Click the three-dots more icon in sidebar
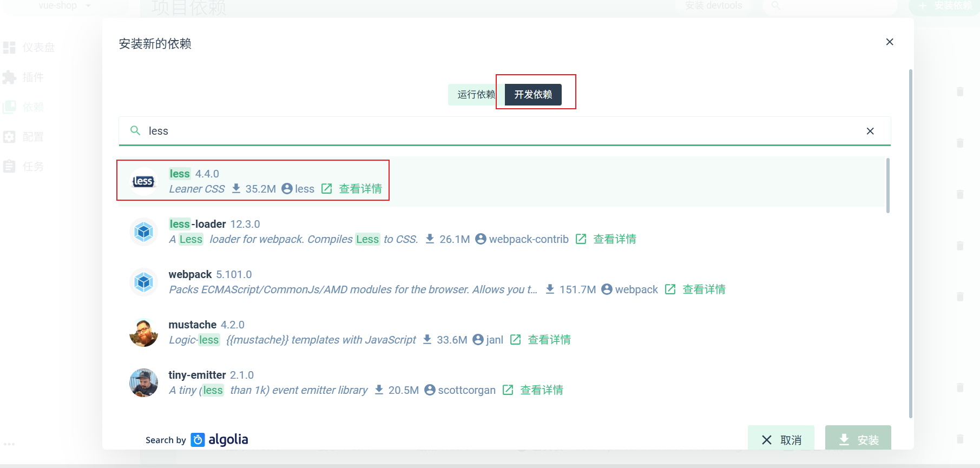The height and width of the screenshot is (468, 980). tap(9, 444)
